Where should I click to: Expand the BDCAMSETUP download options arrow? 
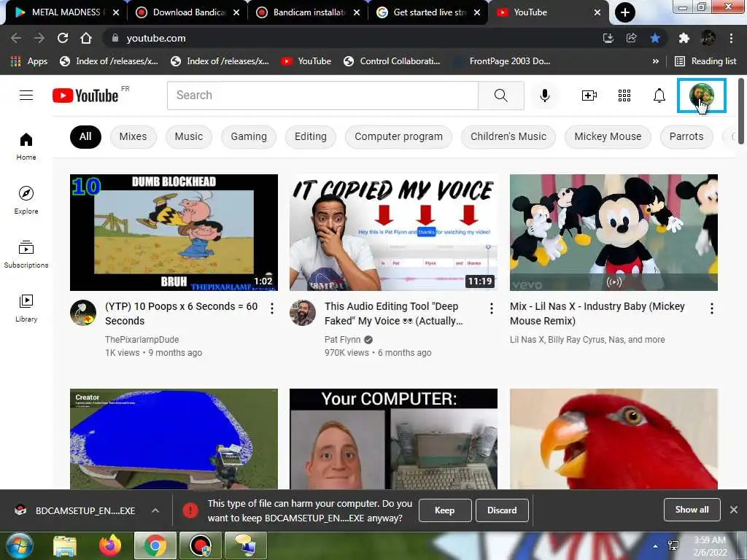[155, 510]
